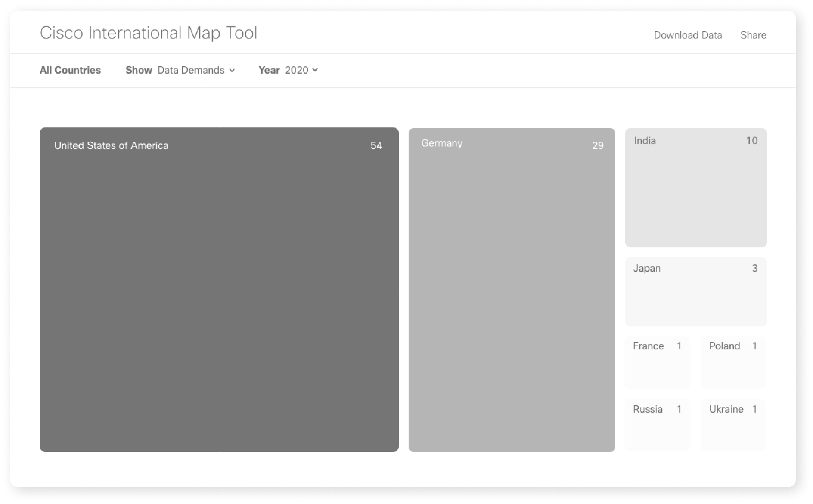Viewport: 813px width, 504px height.
Task: Click the Cisco International Map Tool title
Action: click(x=149, y=33)
